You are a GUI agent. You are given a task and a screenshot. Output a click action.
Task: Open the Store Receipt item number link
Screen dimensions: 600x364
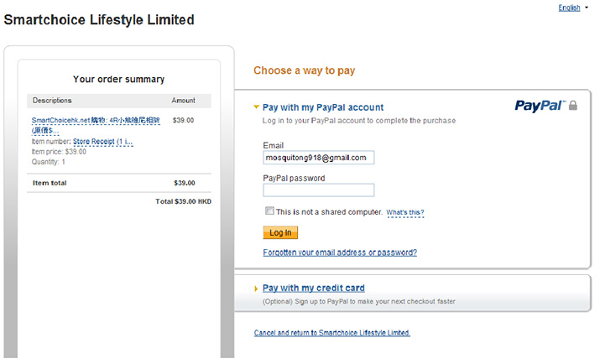pyautogui.click(x=103, y=142)
